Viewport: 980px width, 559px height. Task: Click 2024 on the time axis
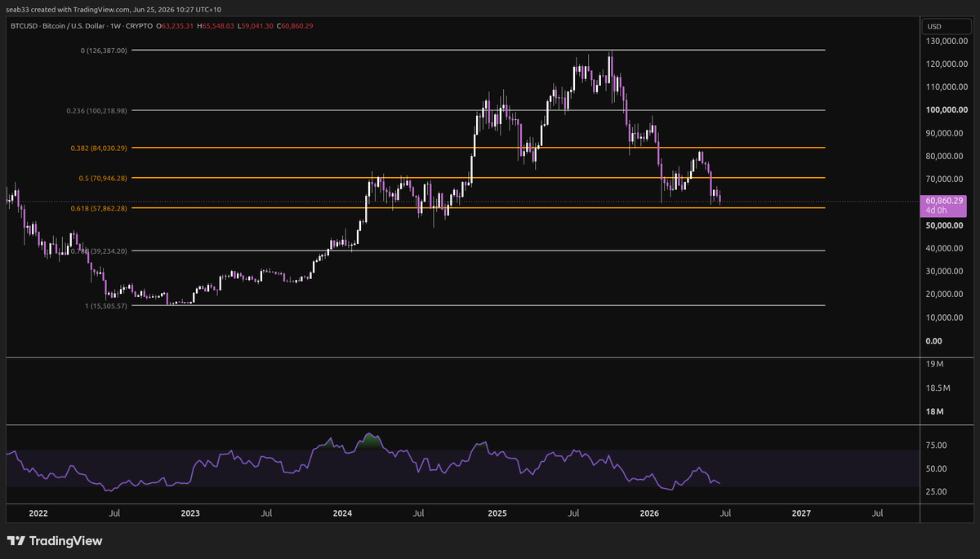343,513
